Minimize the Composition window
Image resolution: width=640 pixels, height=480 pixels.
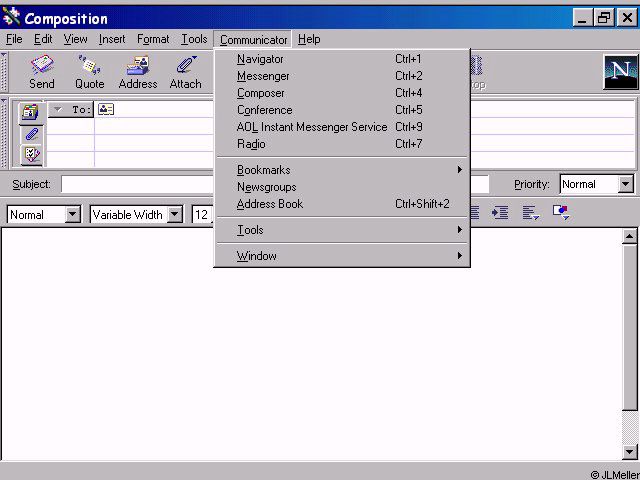(583, 18)
